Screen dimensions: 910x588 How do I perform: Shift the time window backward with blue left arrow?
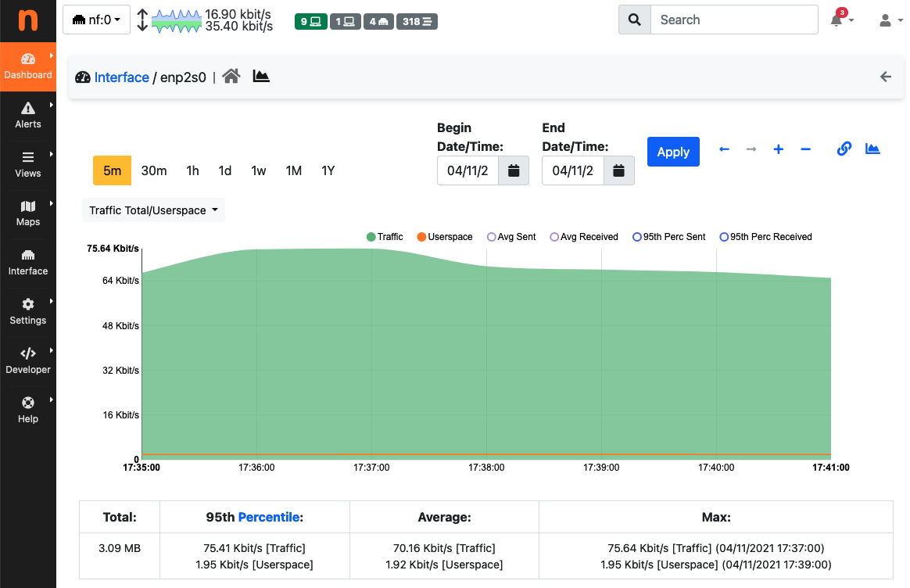point(724,149)
